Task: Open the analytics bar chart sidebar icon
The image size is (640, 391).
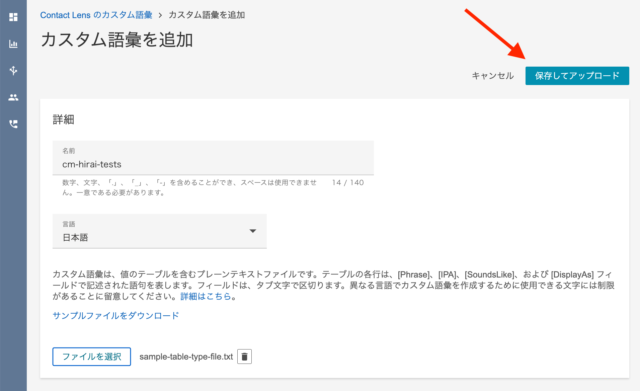Action: pyautogui.click(x=13, y=44)
